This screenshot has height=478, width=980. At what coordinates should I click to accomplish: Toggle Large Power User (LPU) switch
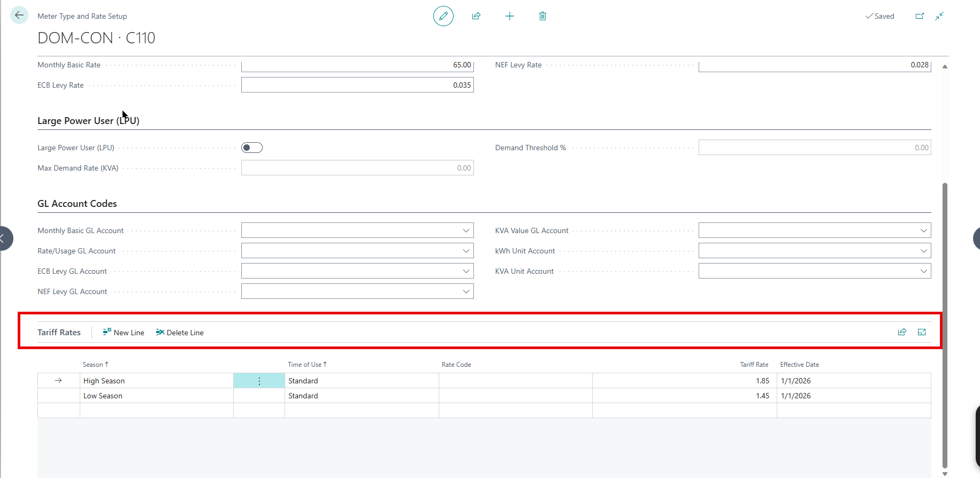click(x=252, y=148)
